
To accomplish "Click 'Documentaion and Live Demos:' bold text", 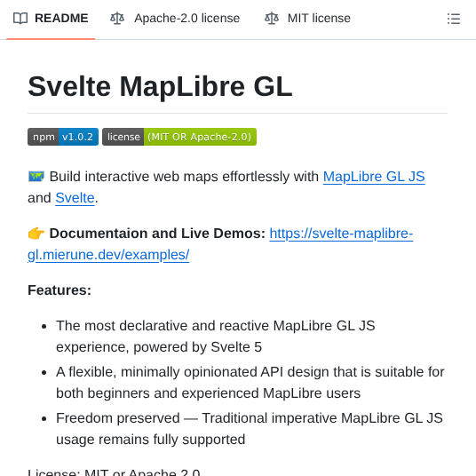I will pyautogui.click(x=157, y=234).
